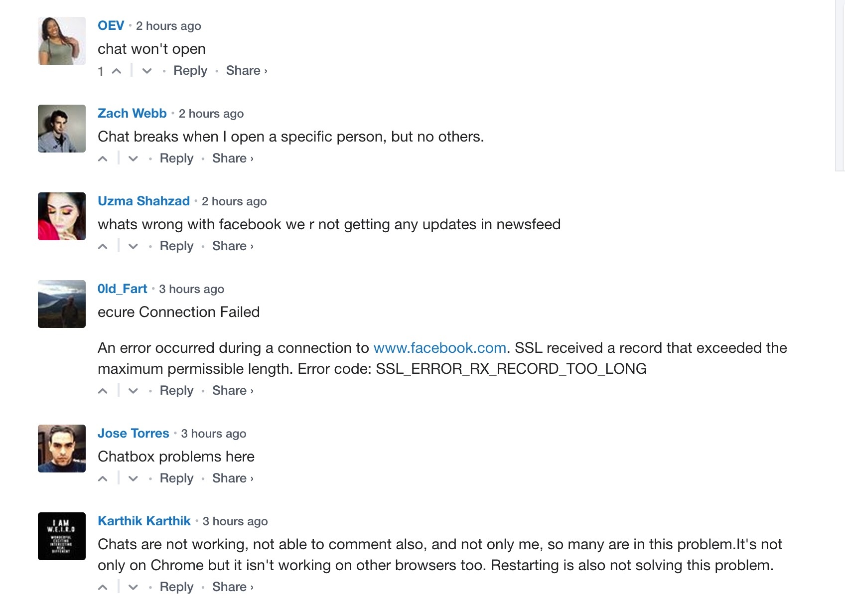Screen dimensions: 845x616
Task: Click OEV's profile avatar
Action: click(x=62, y=41)
